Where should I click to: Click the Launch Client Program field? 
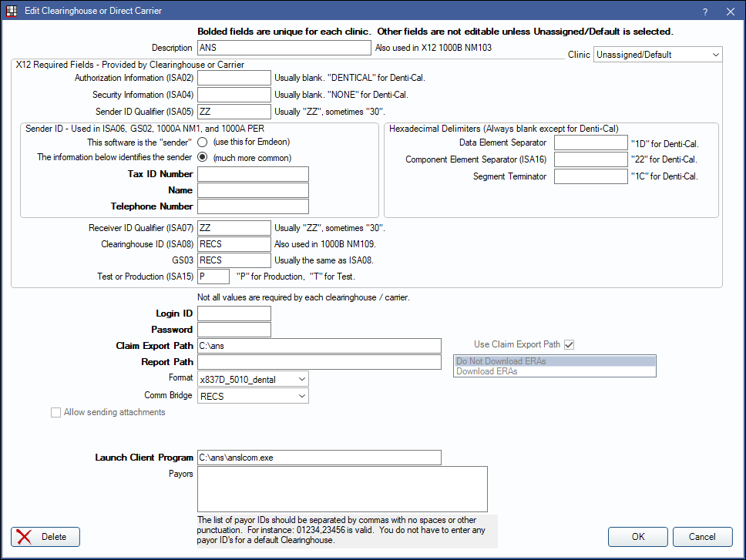tap(319, 458)
